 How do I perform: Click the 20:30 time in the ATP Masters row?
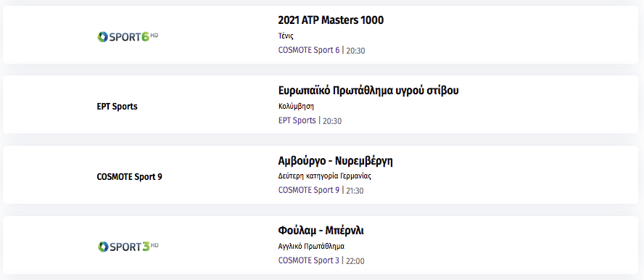[x=355, y=51]
